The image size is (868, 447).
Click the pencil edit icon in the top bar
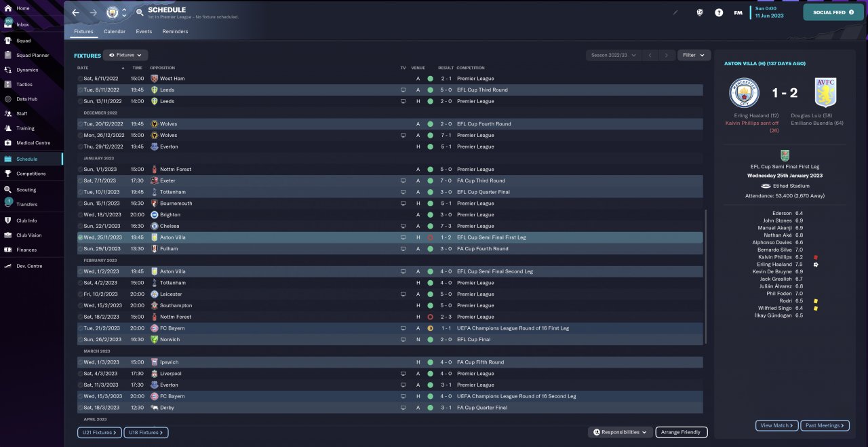coord(675,12)
